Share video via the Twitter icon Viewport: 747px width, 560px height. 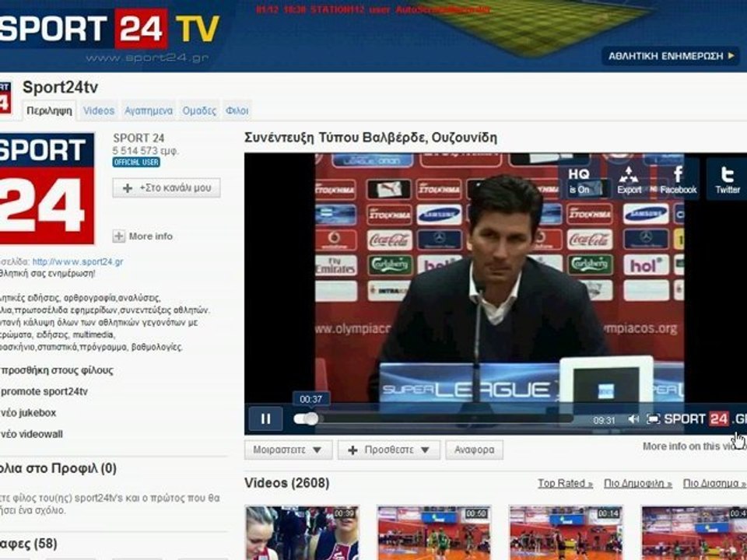728,180
